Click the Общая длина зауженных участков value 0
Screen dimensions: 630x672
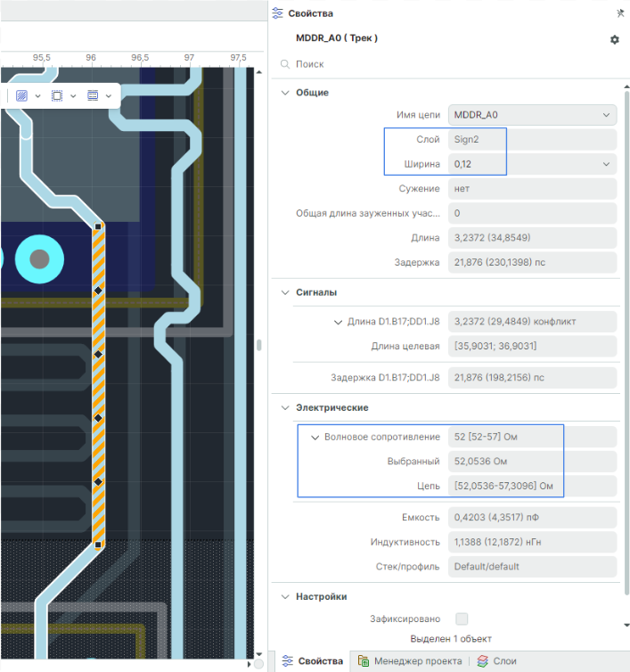[533, 213]
